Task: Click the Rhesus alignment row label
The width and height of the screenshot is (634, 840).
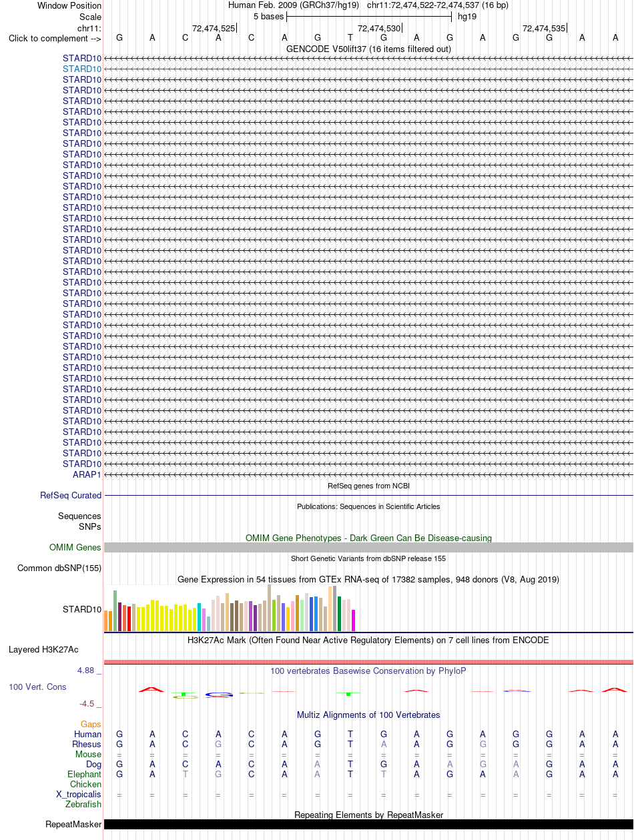Action: pos(87,744)
